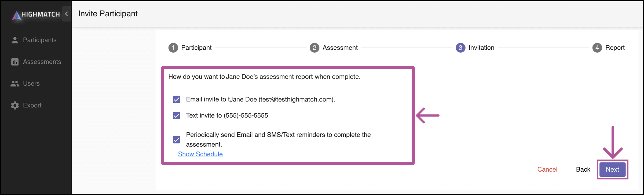Open the Export menu item
The height and width of the screenshot is (195, 644).
(32, 105)
